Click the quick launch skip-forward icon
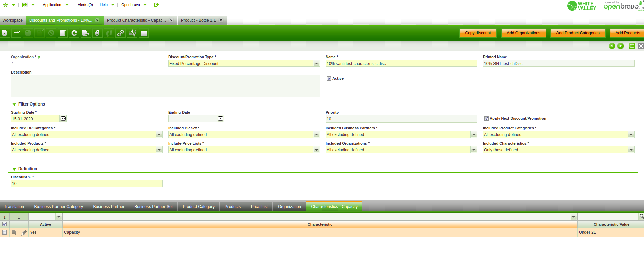 25,5
